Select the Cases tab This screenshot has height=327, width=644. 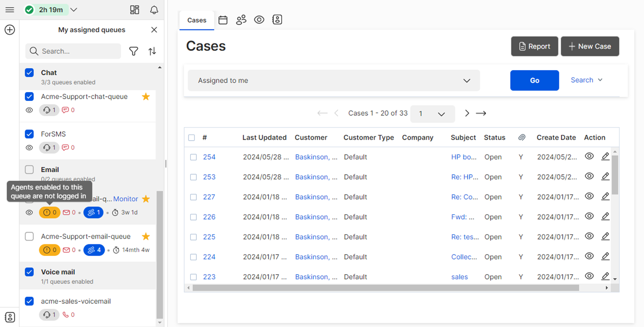(x=197, y=20)
